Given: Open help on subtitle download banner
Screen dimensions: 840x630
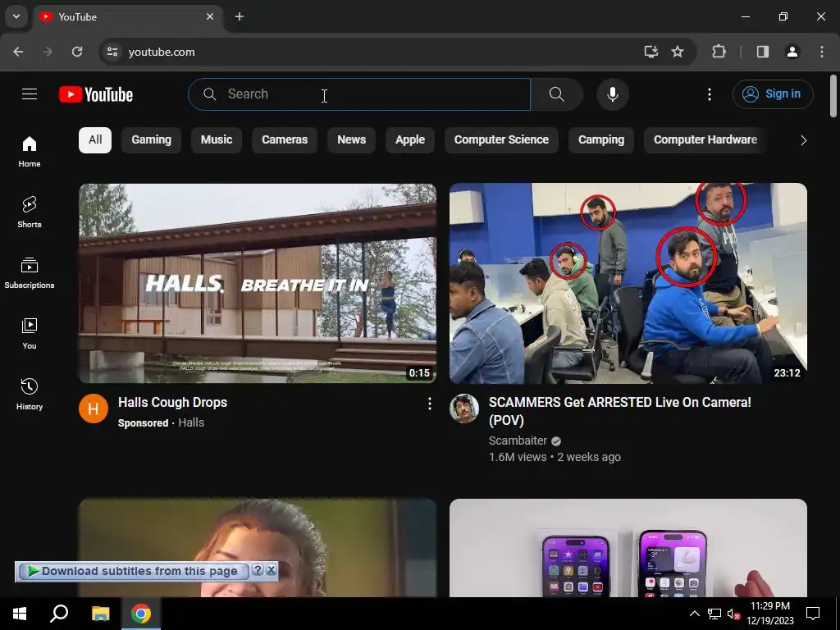Looking at the screenshot, I should point(258,570).
